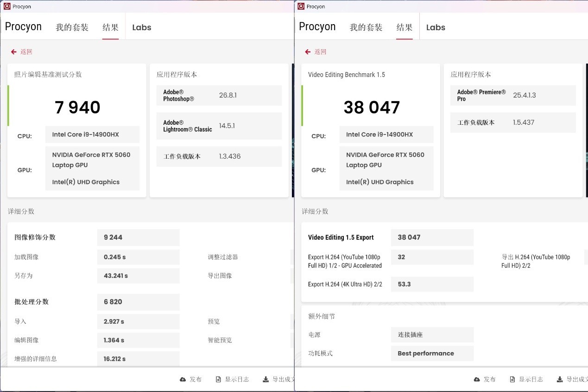Click 照片编辑基准测试分数 heading

[48, 75]
